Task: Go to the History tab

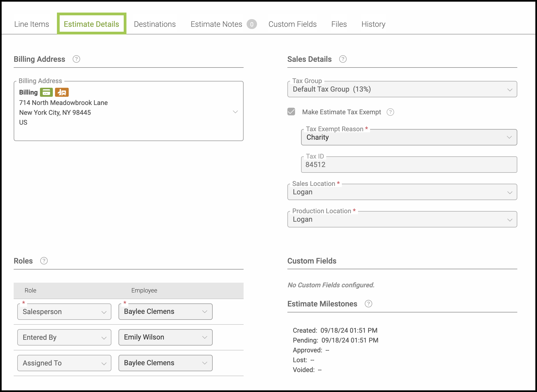Action: (373, 24)
